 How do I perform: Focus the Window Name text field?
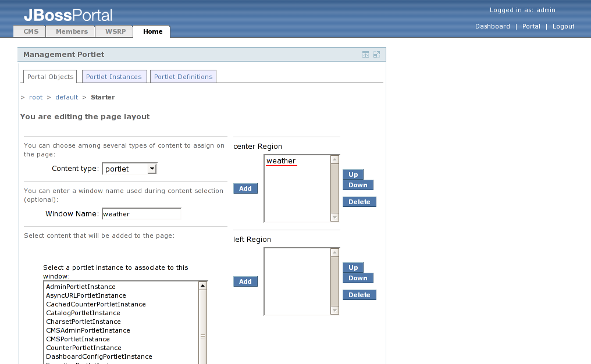tap(141, 214)
